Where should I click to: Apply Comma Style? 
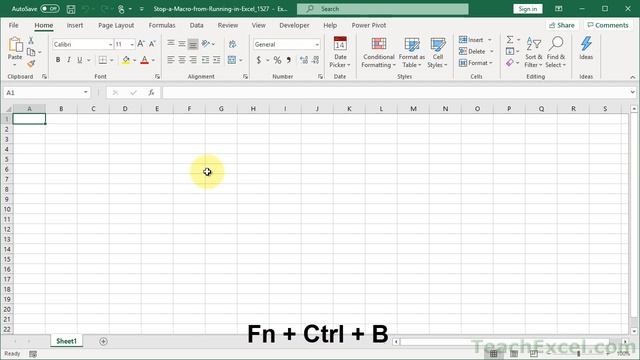point(289,60)
